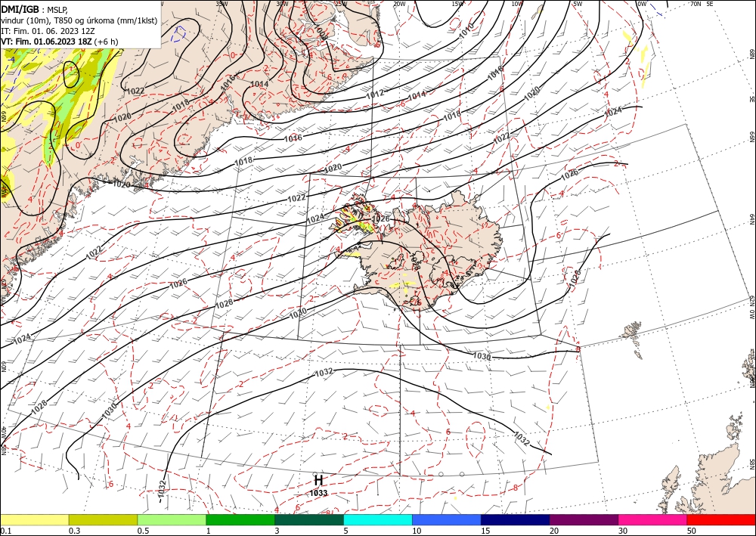Click the 'H' high-pressure marker
756x536 pixels.
(x=318, y=481)
